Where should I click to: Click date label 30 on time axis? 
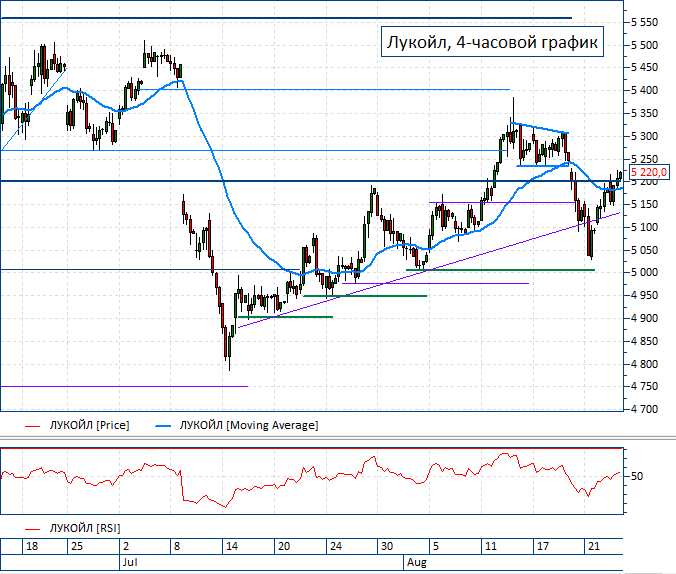coord(387,546)
